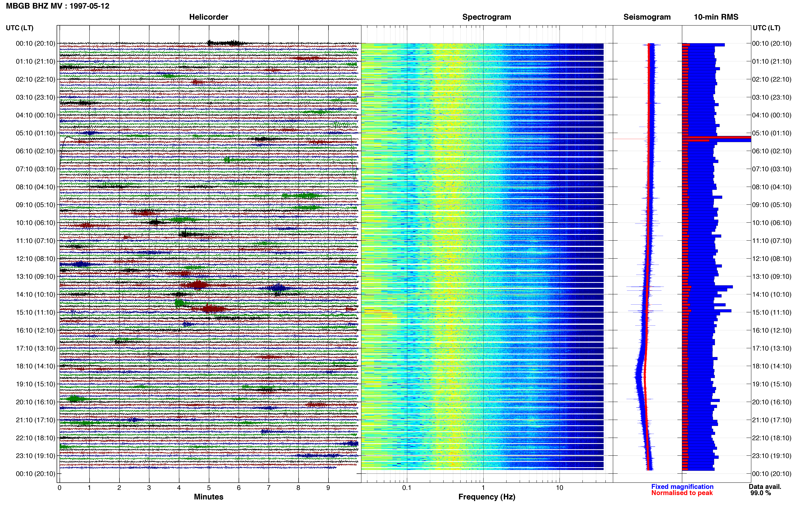Image resolution: width=812 pixels, height=508 pixels.
Task: Click left time label 21:10 (17:10)
Action: click(x=36, y=420)
